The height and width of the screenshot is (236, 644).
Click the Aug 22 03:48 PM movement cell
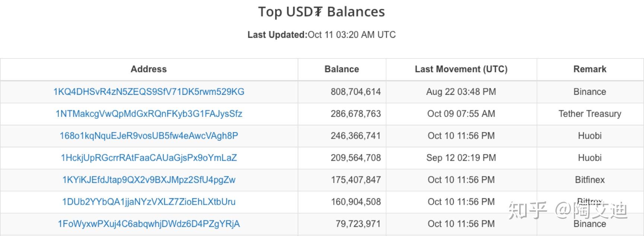tap(461, 92)
